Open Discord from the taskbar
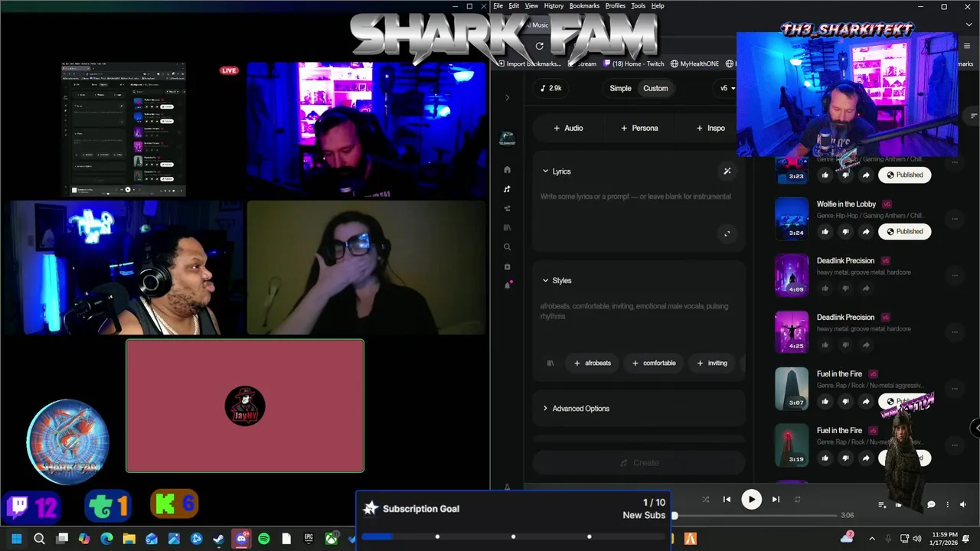This screenshot has height=551, width=980. pos(241,539)
